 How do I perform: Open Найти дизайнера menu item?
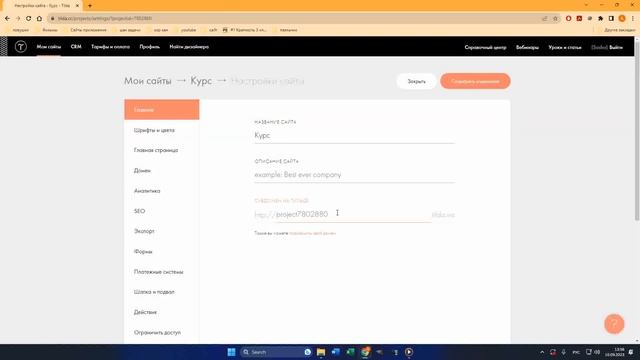click(x=189, y=47)
